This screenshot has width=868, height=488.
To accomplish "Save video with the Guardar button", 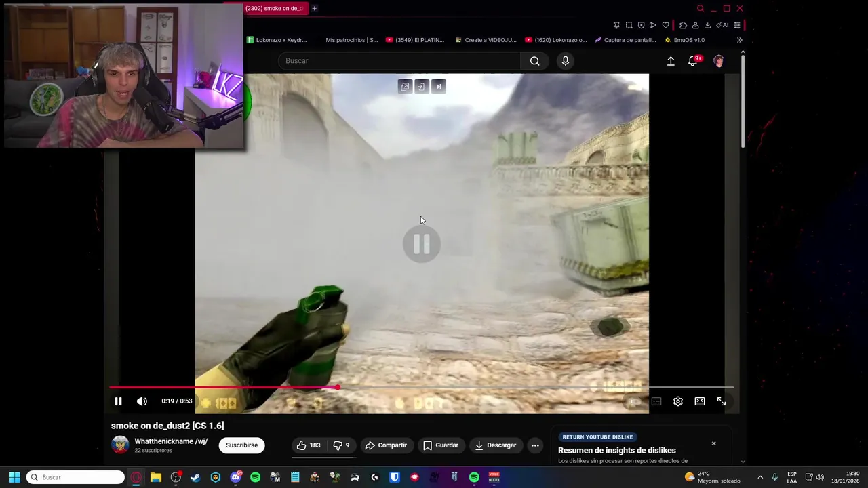I will coord(441,445).
